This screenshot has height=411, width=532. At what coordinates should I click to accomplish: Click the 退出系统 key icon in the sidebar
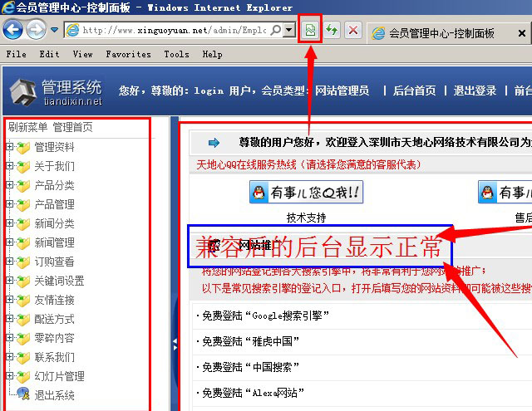pyautogui.click(x=24, y=395)
